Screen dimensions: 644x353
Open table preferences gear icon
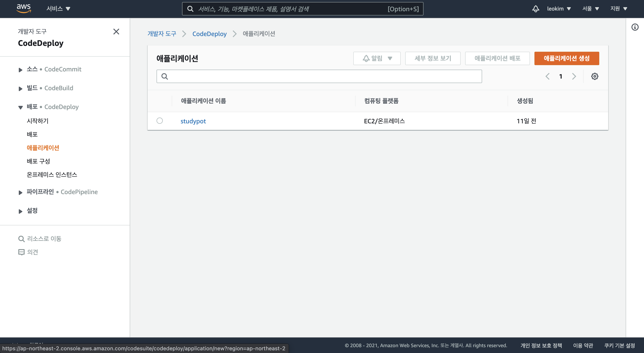pos(595,76)
